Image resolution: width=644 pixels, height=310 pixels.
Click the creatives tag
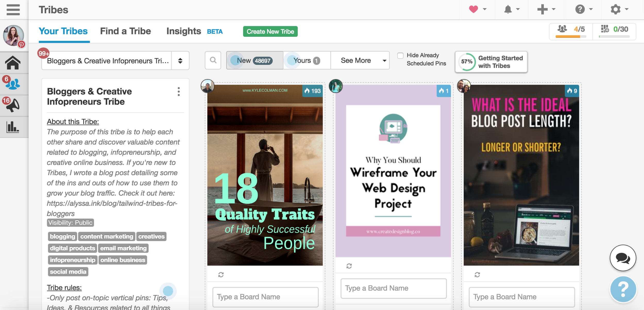click(x=151, y=236)
